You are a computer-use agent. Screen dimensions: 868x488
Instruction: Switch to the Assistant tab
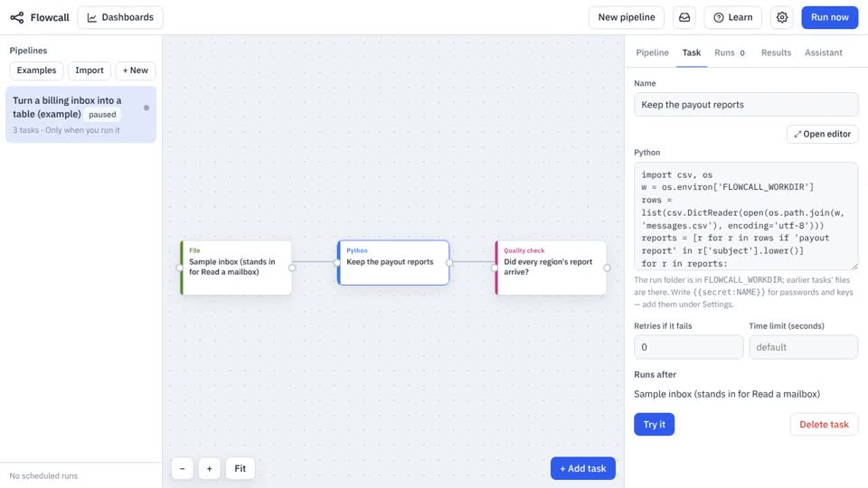click(823, 52)
